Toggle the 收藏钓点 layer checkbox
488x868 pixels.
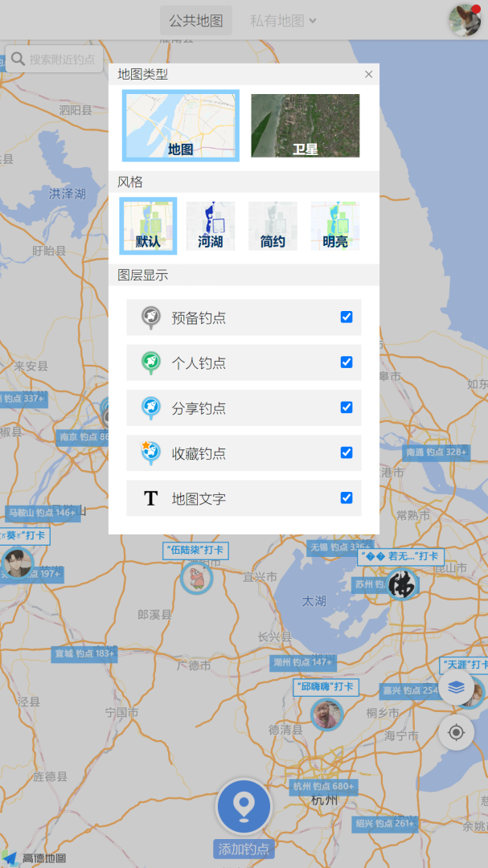coord(347,452)
